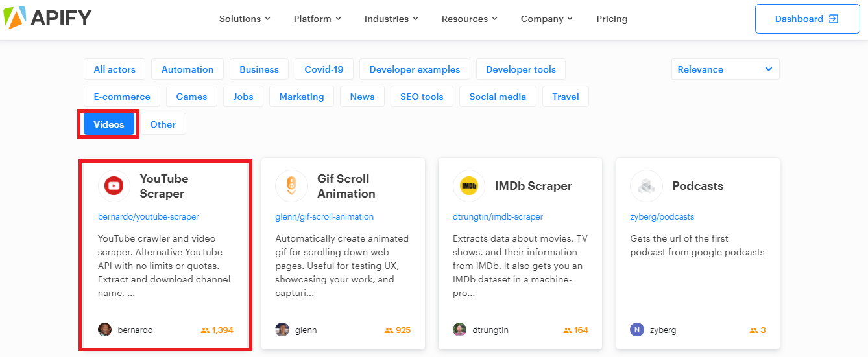
Task: Filter by Marketing category
Action: pos(302,97)
